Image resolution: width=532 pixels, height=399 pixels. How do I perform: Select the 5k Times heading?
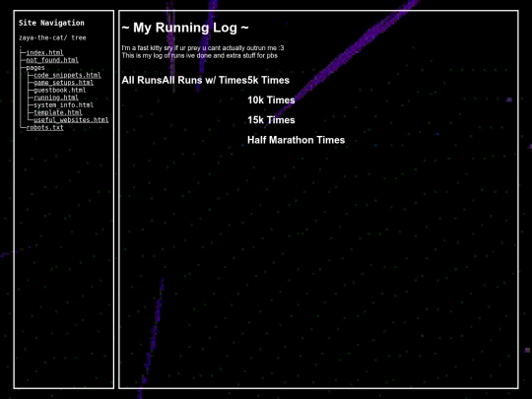(x=268, y=80)
